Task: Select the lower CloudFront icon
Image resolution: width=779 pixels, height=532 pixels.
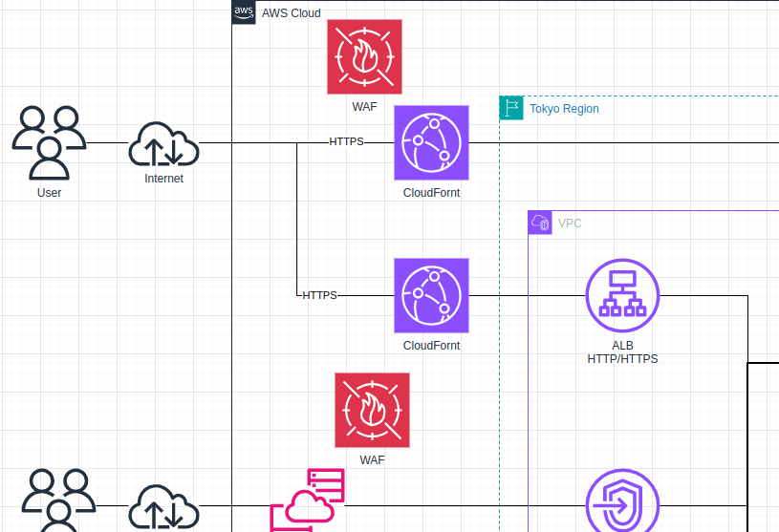Action: (431, 295)
